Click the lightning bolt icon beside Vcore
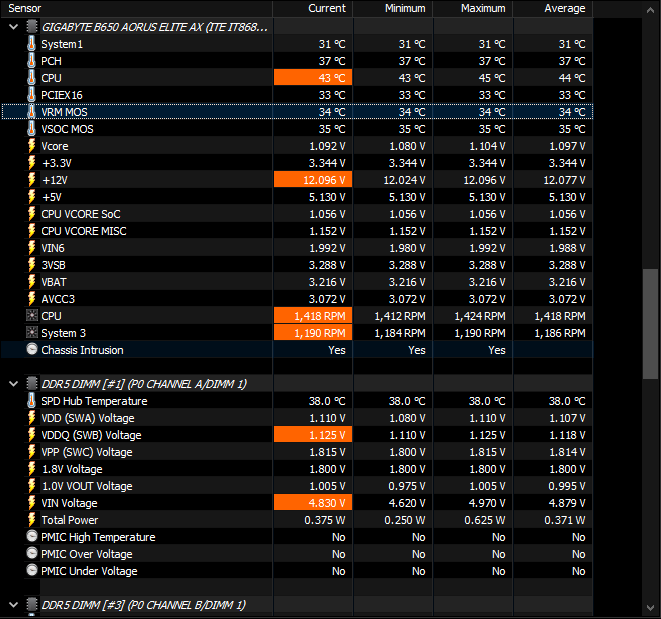The image size is (661, 619). 31,146
